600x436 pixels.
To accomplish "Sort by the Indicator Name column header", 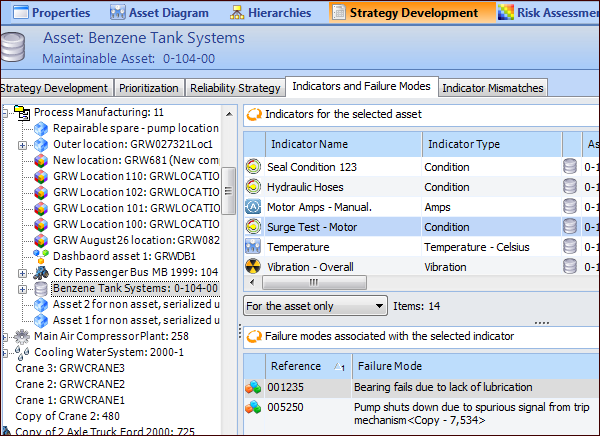I will 310,144.
